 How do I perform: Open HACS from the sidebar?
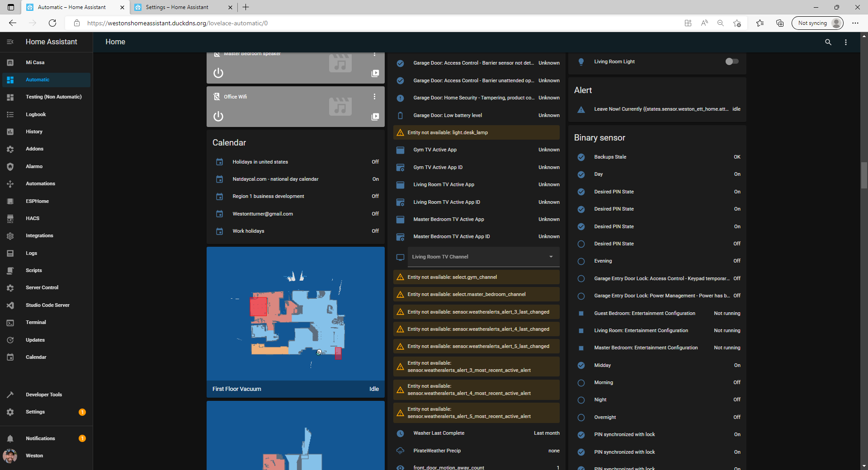(x=32, y=218)
